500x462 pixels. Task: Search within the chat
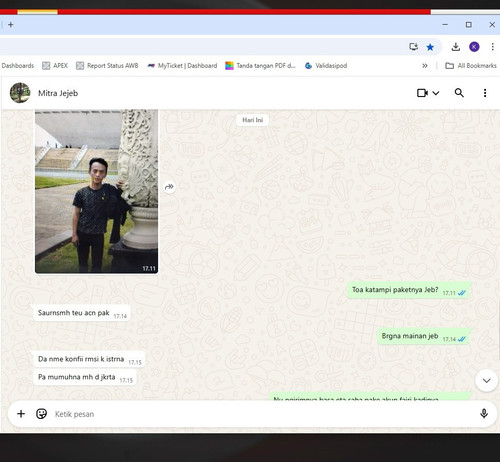pyautogui.click(x=459, y=93)
